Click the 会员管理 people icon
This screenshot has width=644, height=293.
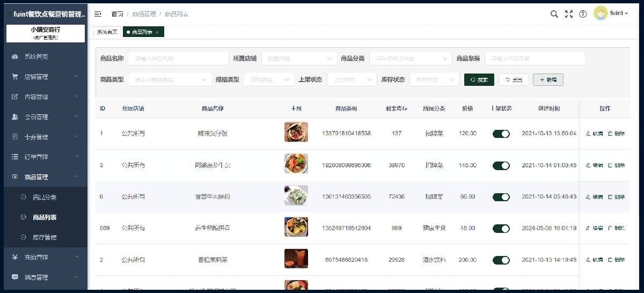(15, 116)
